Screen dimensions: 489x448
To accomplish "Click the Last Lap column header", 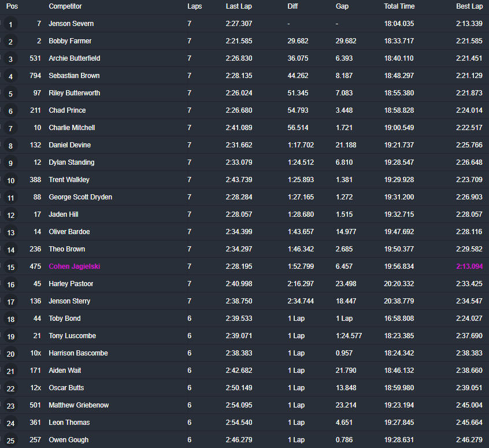I will [239, 6].
